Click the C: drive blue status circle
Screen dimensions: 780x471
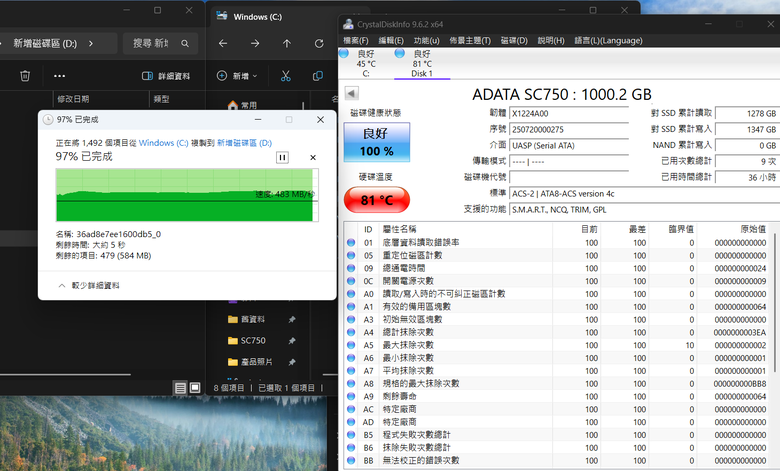click(x=344, y=53)
